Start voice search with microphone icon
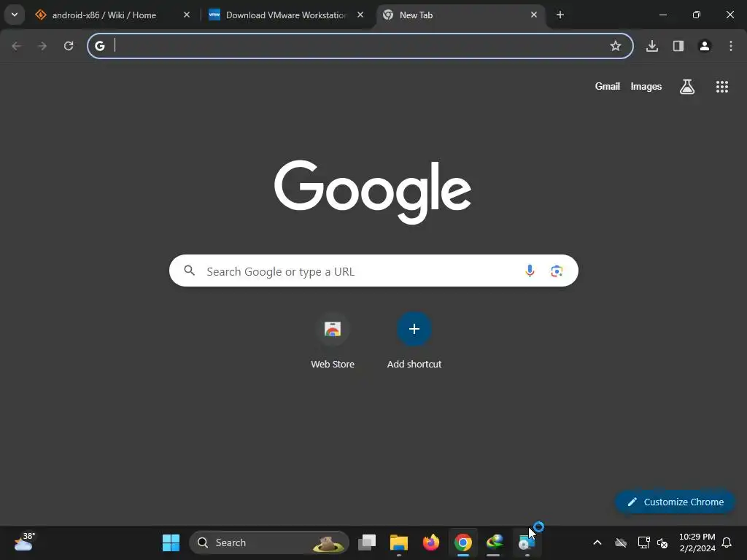747x560 pixels. click(x=530, y=271)
